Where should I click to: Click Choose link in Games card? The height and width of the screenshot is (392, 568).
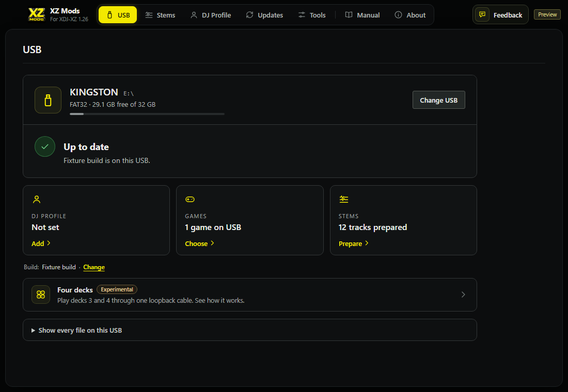[x=200, y=243]
